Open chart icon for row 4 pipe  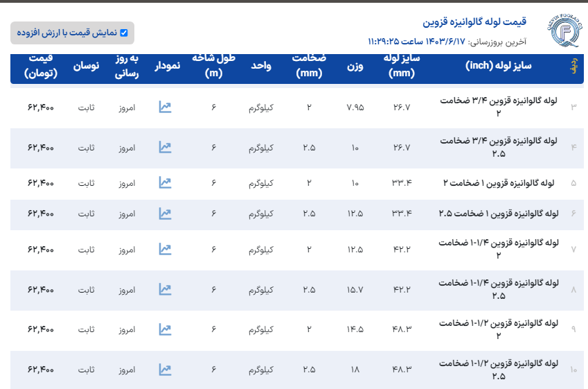click(x=165, y=147)
